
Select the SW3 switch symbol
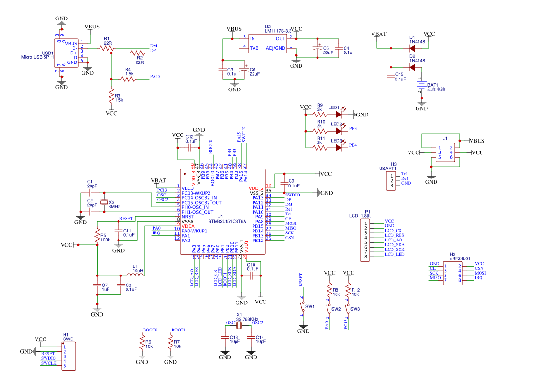point(348,309)
